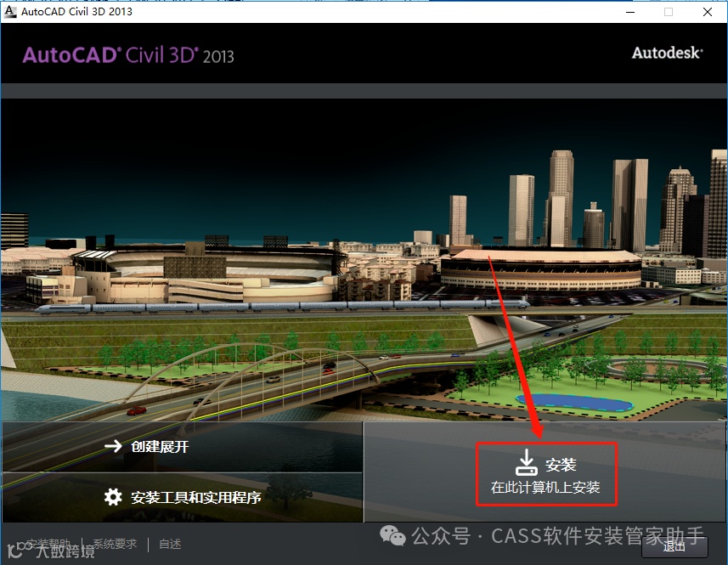
Task: Click 在此计算机上安装 subtitle text
Action: pyautogui.click(x=545, y=487)
